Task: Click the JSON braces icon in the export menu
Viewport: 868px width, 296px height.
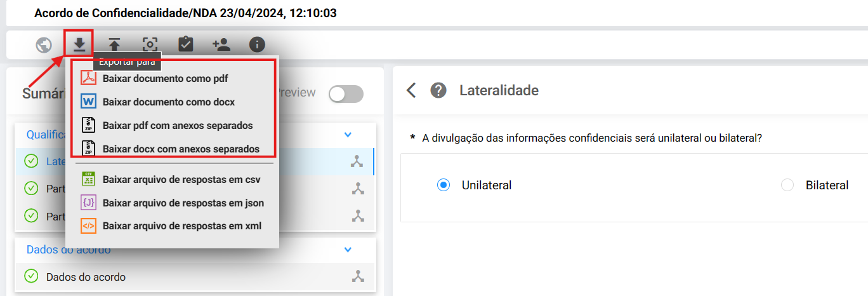Action: tap(88, 203)
